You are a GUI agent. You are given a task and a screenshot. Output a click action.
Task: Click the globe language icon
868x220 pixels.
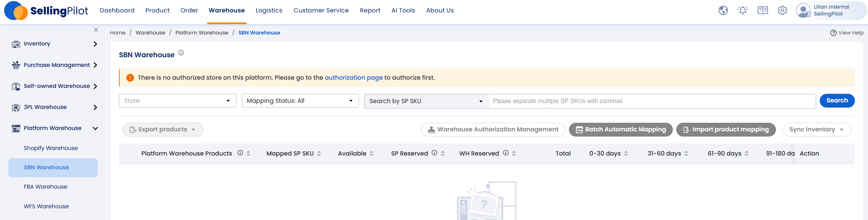point(723,10)
